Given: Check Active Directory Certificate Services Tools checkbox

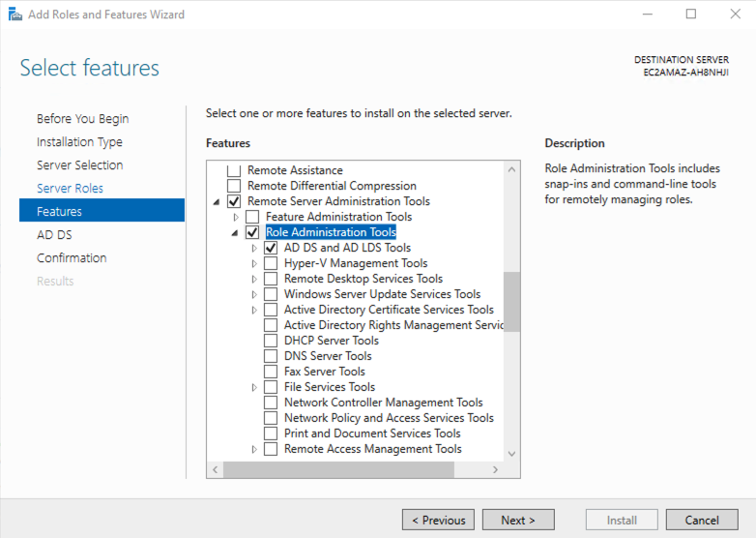Looking at the screenshot, I should click(x=271, y=310).
